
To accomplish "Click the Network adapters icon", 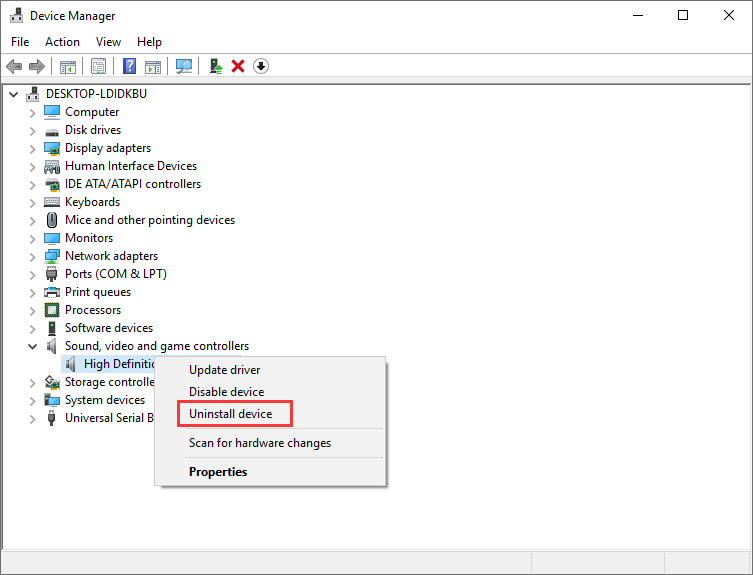I will tap(52, 256).
